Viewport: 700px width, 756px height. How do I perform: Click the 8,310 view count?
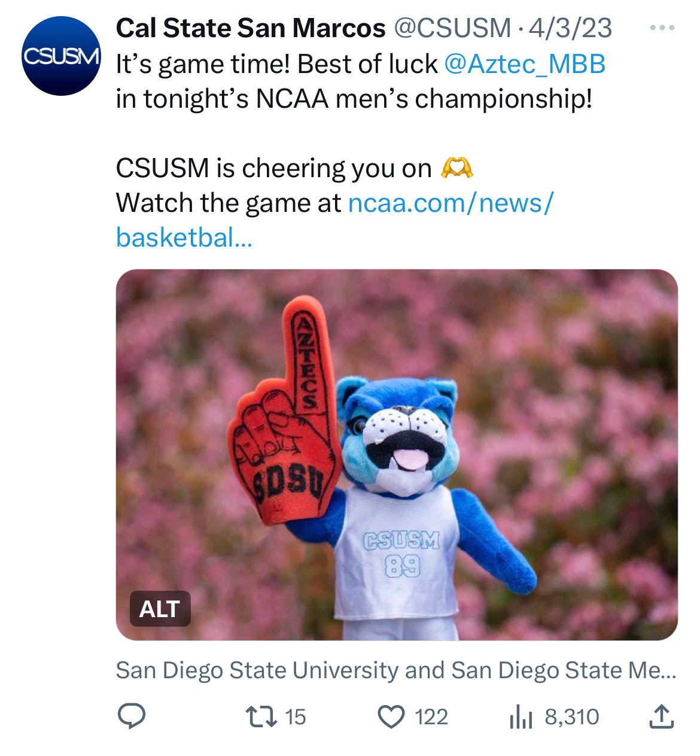pos(571,716)
